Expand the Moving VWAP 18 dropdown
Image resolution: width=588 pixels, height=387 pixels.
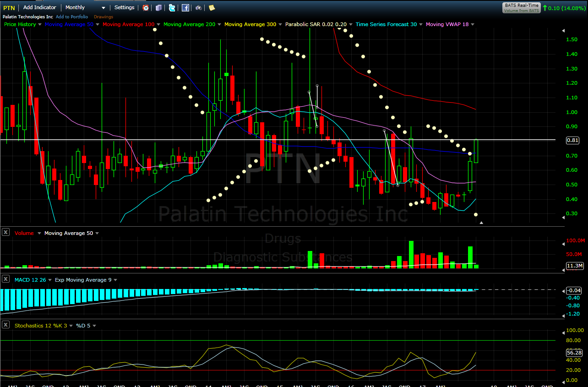coord(473,24)
